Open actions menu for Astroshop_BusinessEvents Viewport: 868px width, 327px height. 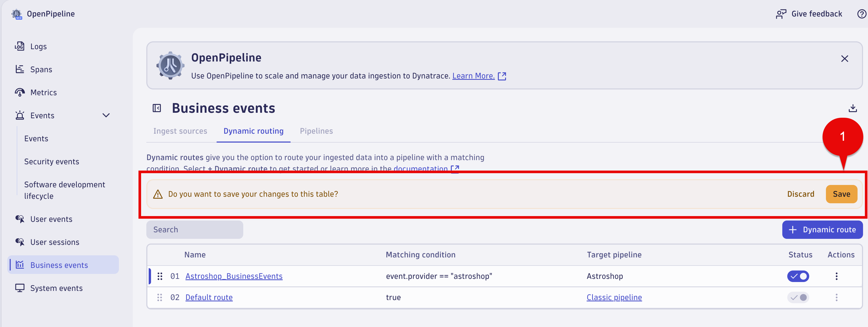836,276
